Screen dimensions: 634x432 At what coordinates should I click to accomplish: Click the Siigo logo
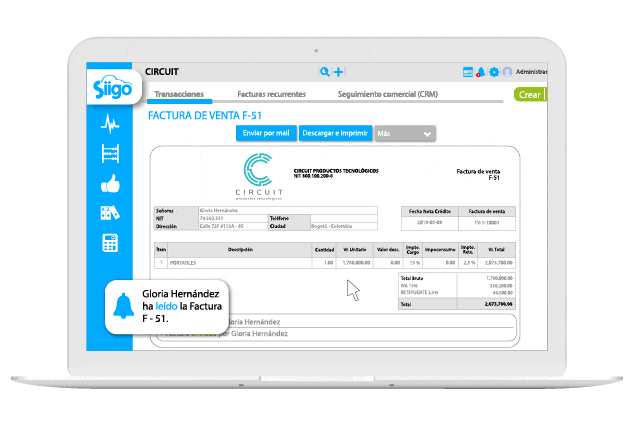[x=113, y=88]
